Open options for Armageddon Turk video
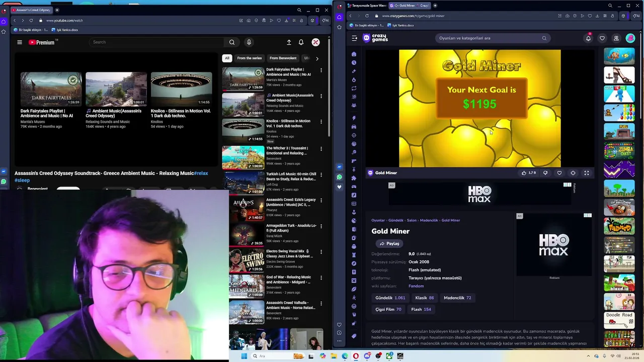 (x=321, y=226)
